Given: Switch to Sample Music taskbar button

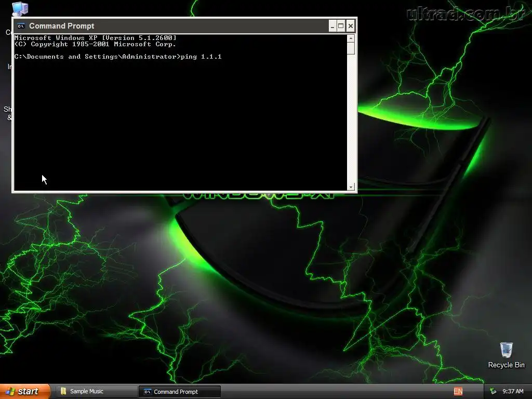Looking at the screenshot, I should tap(96, 392).
